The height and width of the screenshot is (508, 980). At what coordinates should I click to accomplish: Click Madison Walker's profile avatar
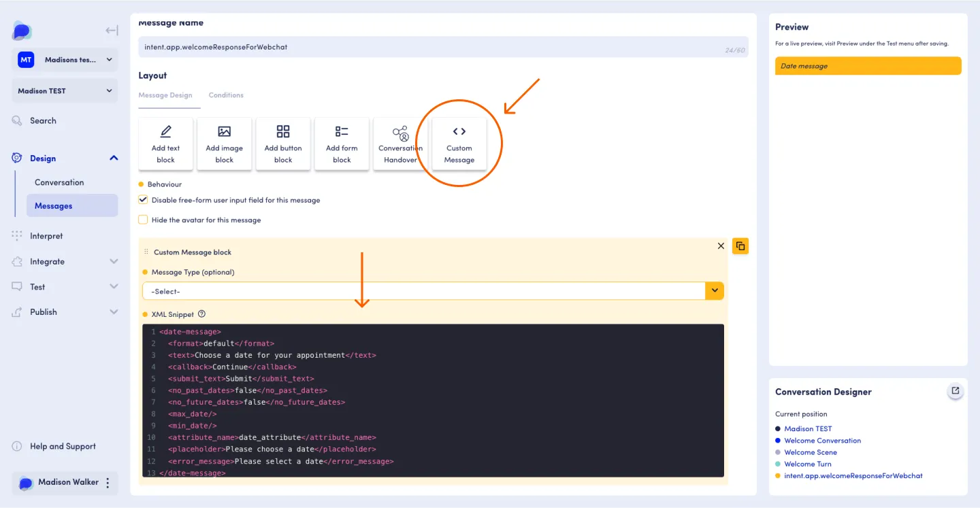click(26, 483)
